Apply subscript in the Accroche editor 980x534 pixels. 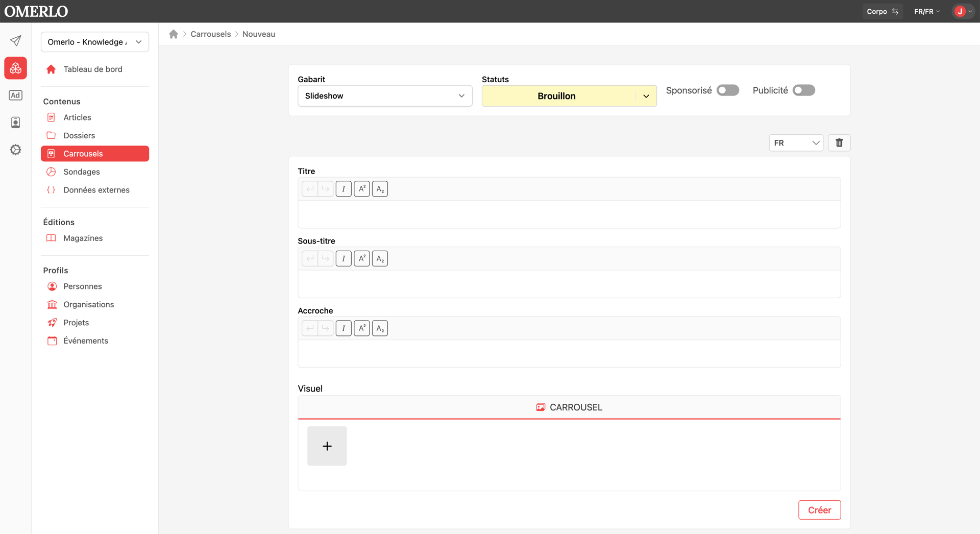click(380, 328)
